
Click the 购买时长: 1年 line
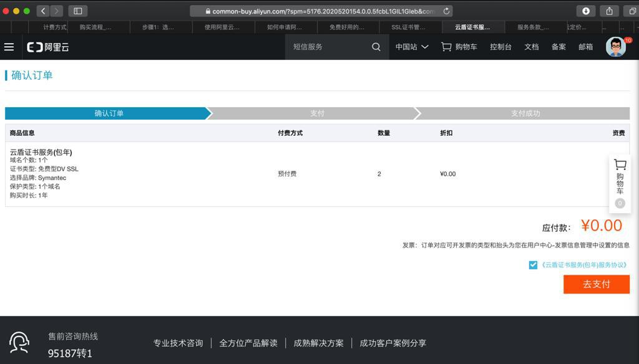tap(29, 196)
